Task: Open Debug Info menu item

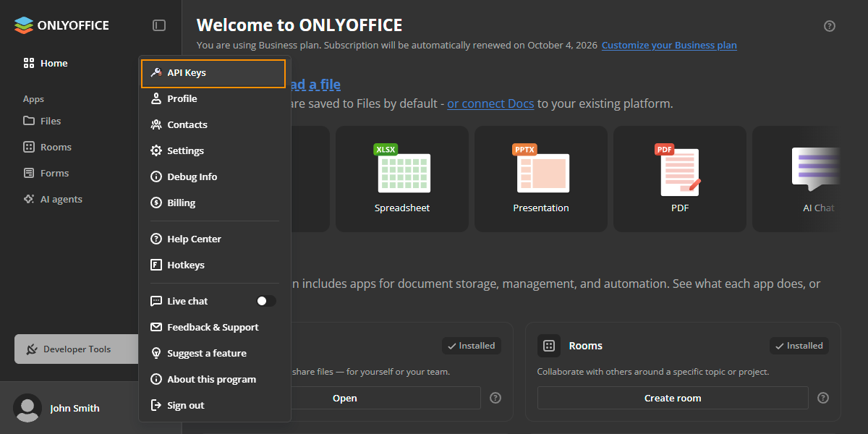Action: pyautogui.click(x=213, y=176)
